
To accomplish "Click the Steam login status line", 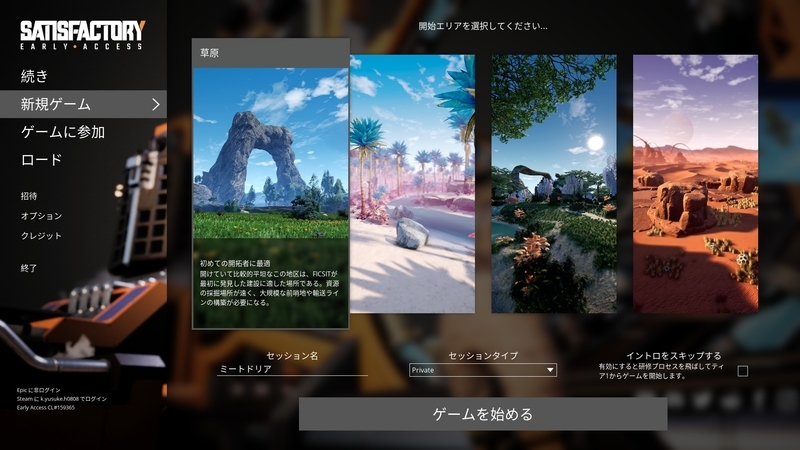I will (x=62, y=399).
